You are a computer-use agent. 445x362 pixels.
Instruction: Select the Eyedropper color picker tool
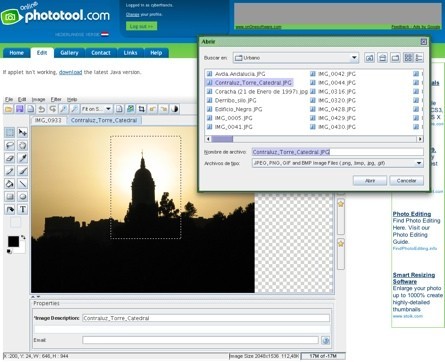point(23,158)
